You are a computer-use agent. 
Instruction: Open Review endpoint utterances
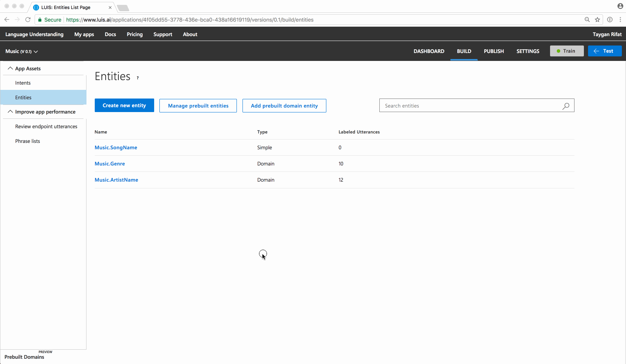pyautogui.click(x=46, y=126)
